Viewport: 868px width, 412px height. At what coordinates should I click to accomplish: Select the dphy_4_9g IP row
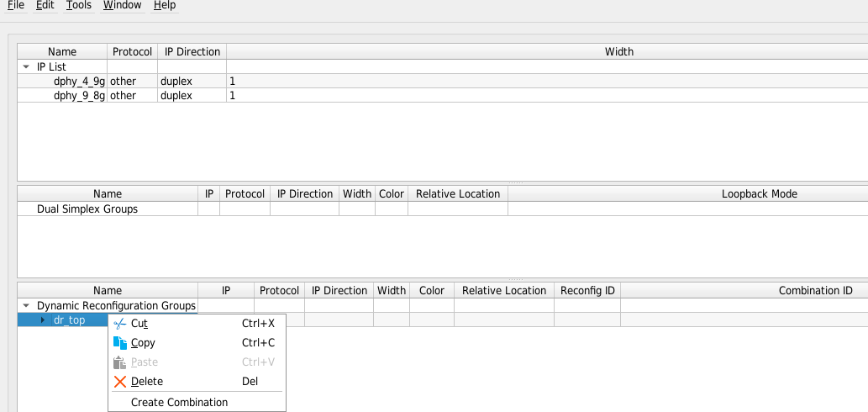point(80,82)
